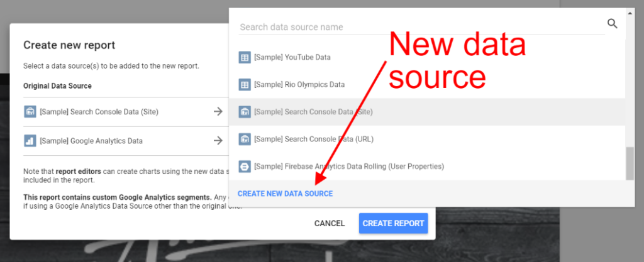Click the search magnifier icon

coord(612,24)
